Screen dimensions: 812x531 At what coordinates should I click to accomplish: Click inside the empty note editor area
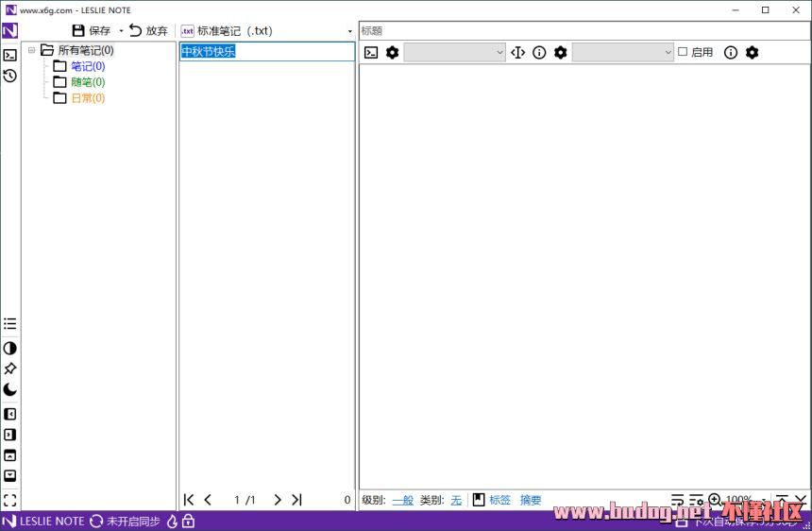click(584, 277)
